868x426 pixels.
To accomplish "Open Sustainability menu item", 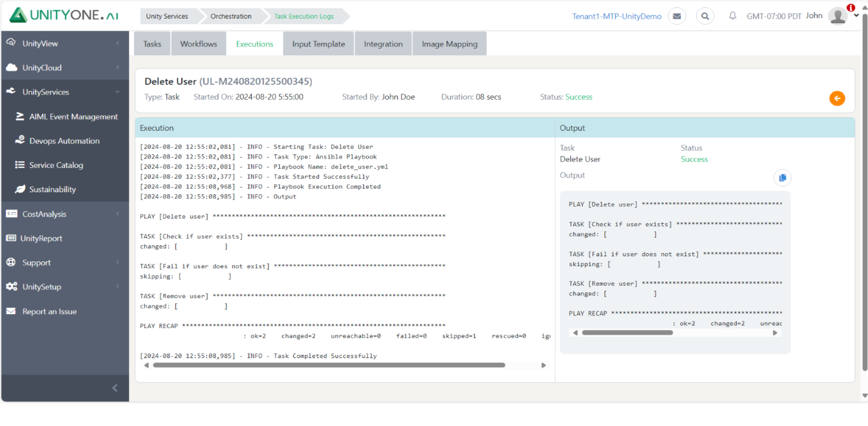I will point(65,189).
